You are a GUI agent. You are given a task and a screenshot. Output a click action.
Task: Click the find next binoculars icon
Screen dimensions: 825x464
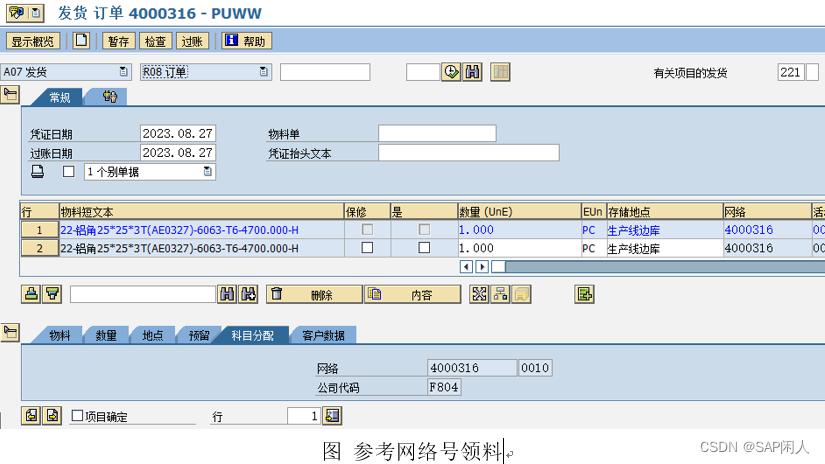point(248,294)
